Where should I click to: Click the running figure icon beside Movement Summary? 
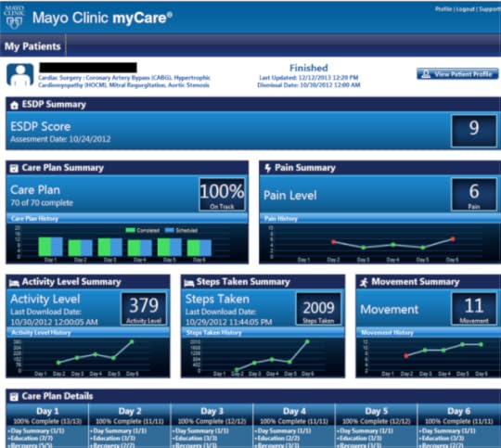click(364, 282)
